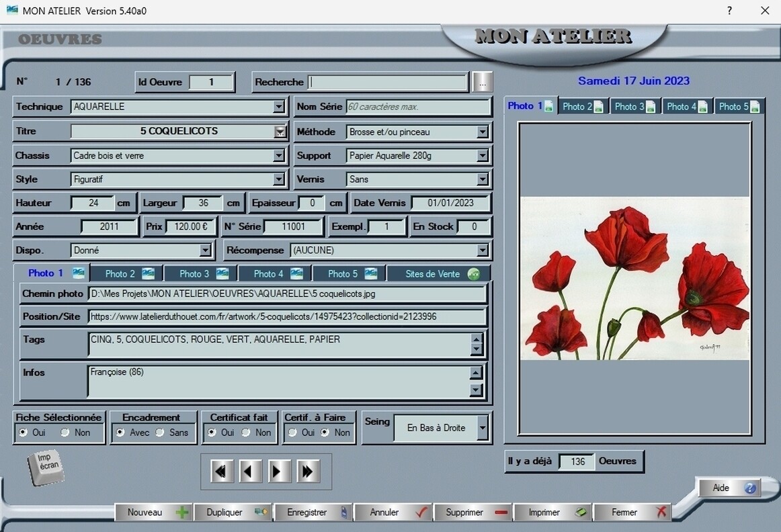Click the ellipsis search button beside Recherche
The image size is (781, 532).
point(482,83)
